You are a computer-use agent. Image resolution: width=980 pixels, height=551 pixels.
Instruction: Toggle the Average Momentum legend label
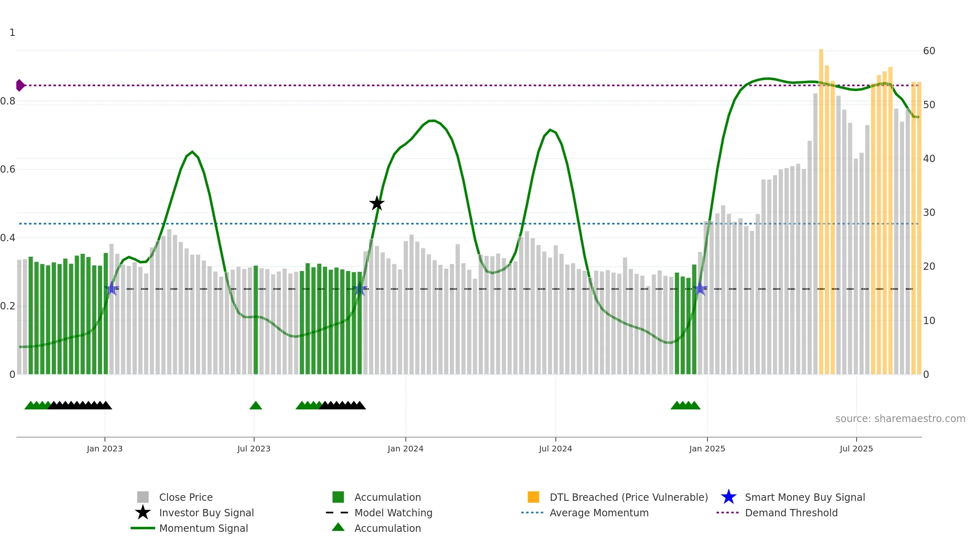click(x=599, y=513)
